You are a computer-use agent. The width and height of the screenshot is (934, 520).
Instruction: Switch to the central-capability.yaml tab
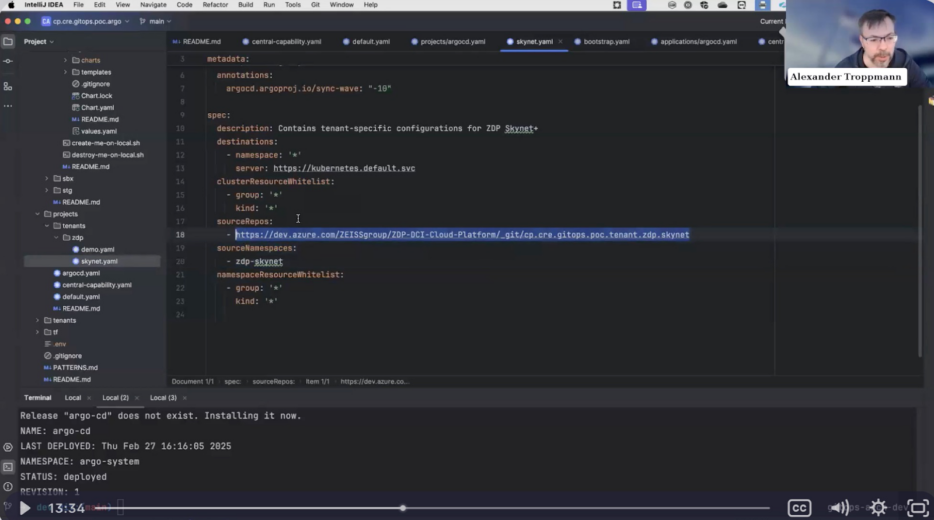(282, 42)
